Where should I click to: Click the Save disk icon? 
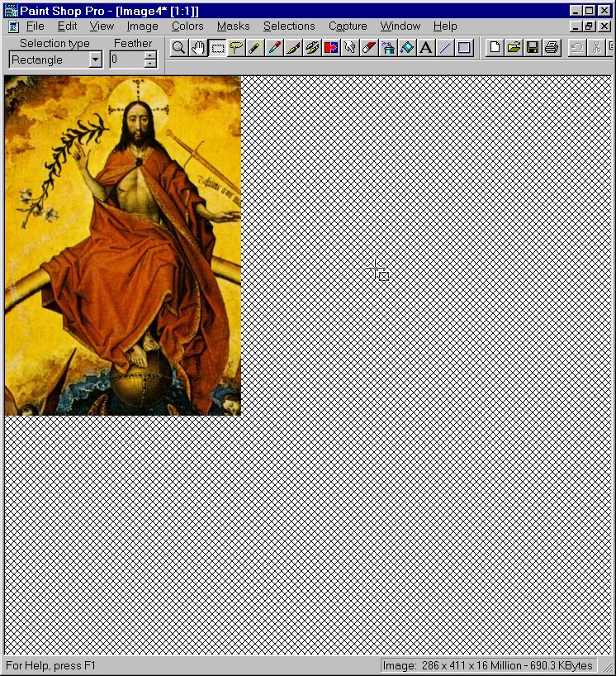533,48
